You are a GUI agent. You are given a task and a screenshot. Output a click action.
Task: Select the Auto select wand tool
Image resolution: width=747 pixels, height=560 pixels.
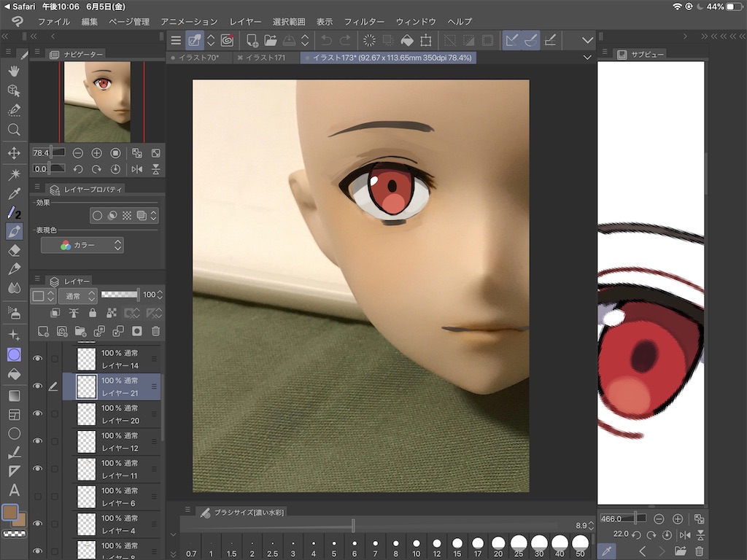(15, 174)
